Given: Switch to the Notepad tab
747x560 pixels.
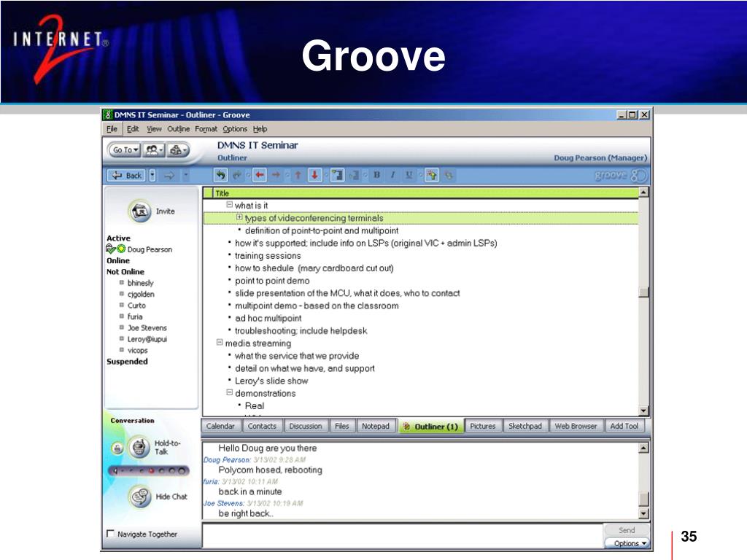Looking at the screenshot, I should tap(376, 426).
